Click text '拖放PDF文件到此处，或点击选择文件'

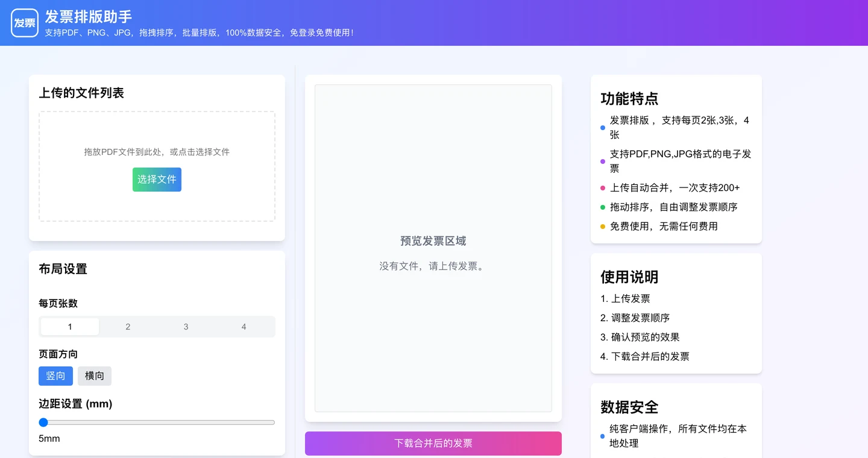pos(157,152)
